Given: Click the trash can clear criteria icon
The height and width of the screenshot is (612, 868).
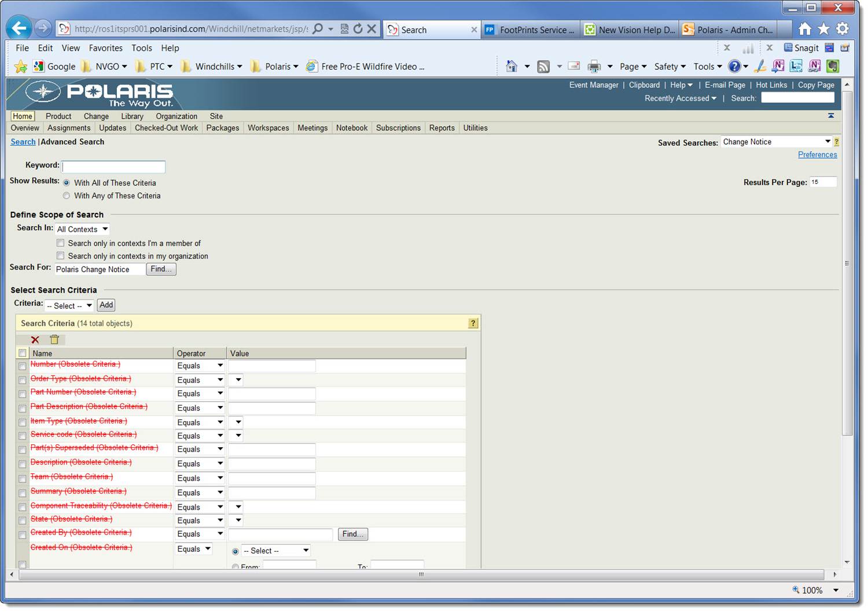Looking at the screenshot, I should point(54,340).
